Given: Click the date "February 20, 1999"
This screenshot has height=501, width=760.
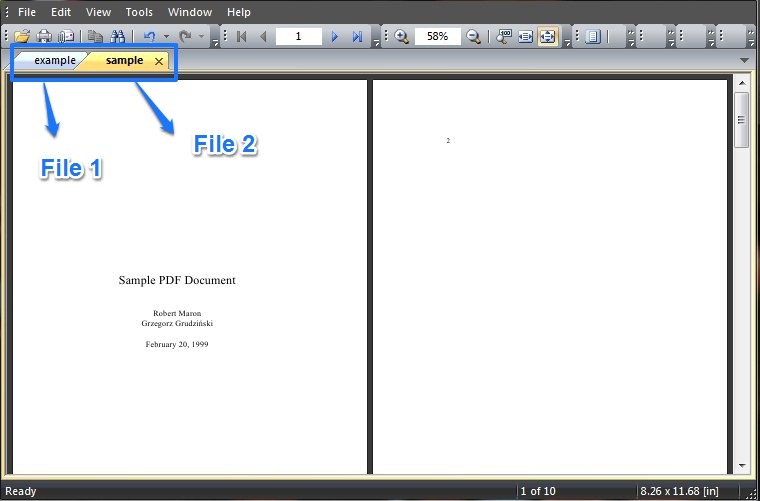Looking at the screenshot, I should (x=177, y=344).
